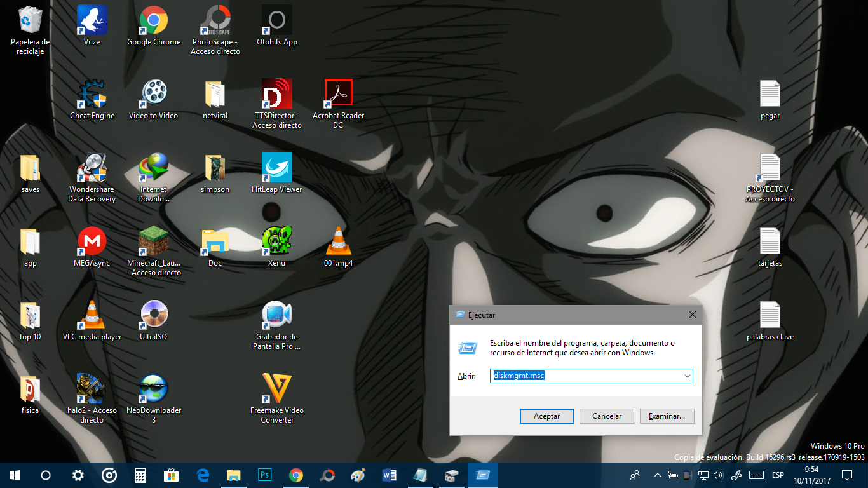Select the PROYECTOV shortcut file
The width and height of the screenshot is (868, 488).
[x=770, y=177]
